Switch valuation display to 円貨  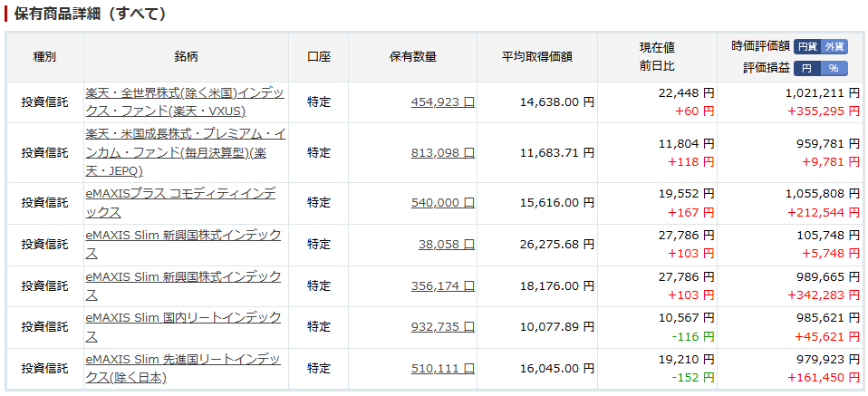point(807,47)
